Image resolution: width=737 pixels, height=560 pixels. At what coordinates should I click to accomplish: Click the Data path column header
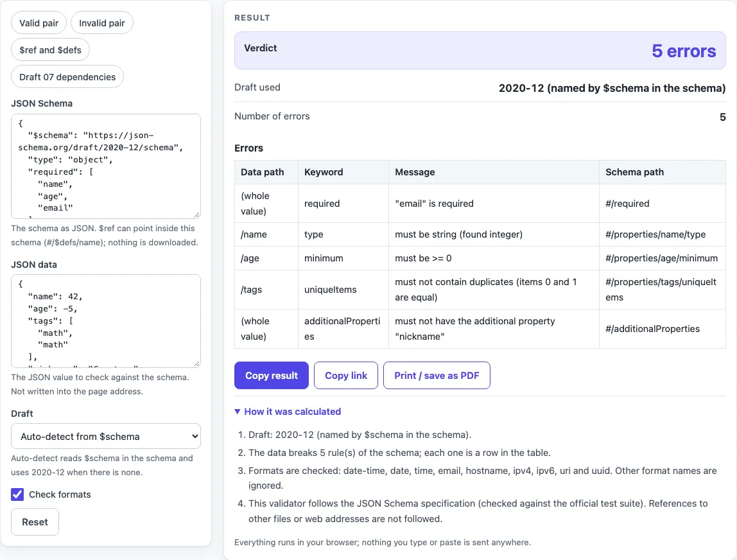click(266, 172)
